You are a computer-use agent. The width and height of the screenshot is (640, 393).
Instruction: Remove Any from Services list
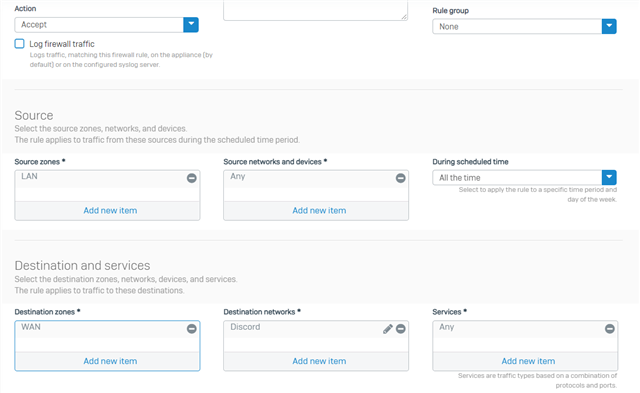click(x=609, y=329)
